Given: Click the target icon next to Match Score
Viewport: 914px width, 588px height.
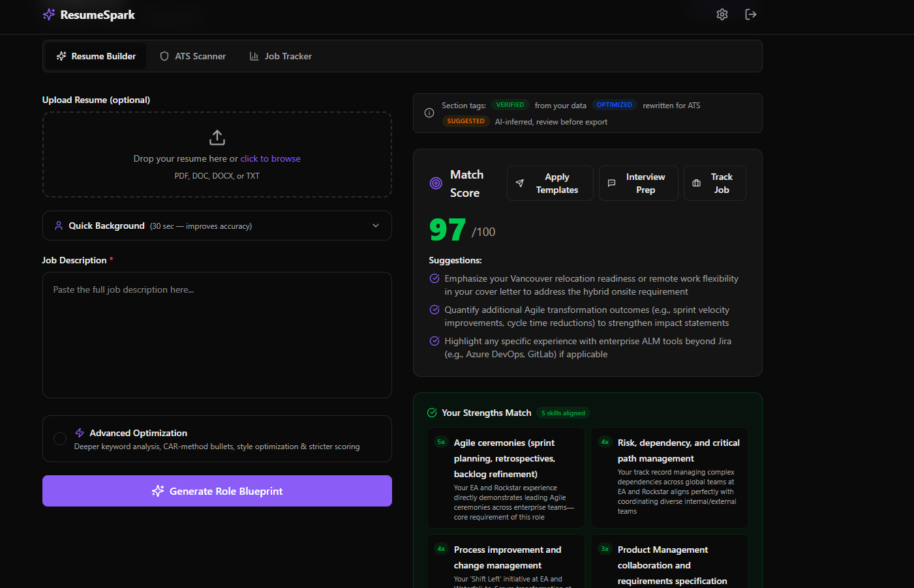Looking at the screenshot, I should 436,183.
